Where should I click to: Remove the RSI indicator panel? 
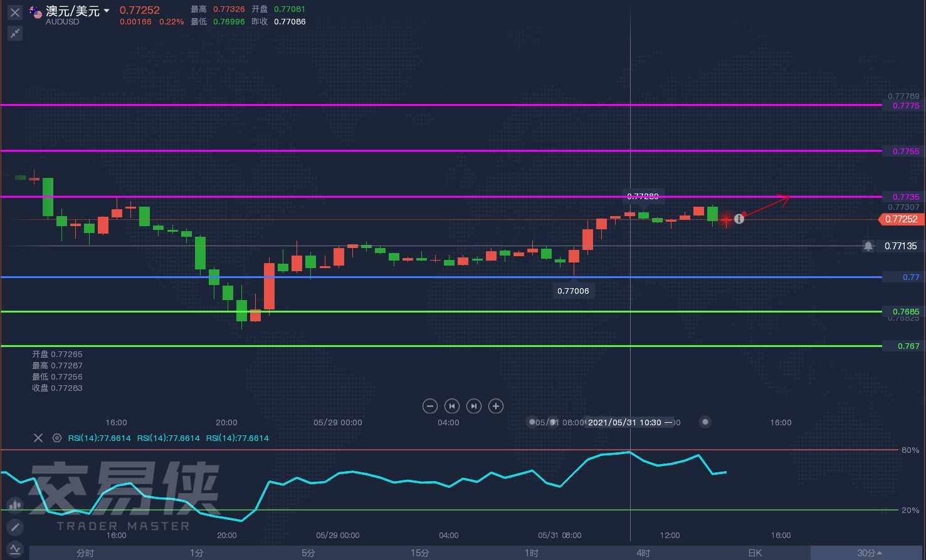[x=38, y=438]
